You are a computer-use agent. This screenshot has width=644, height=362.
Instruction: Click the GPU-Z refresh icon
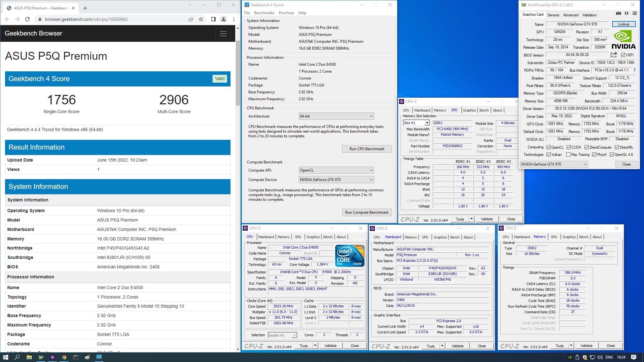626,14
